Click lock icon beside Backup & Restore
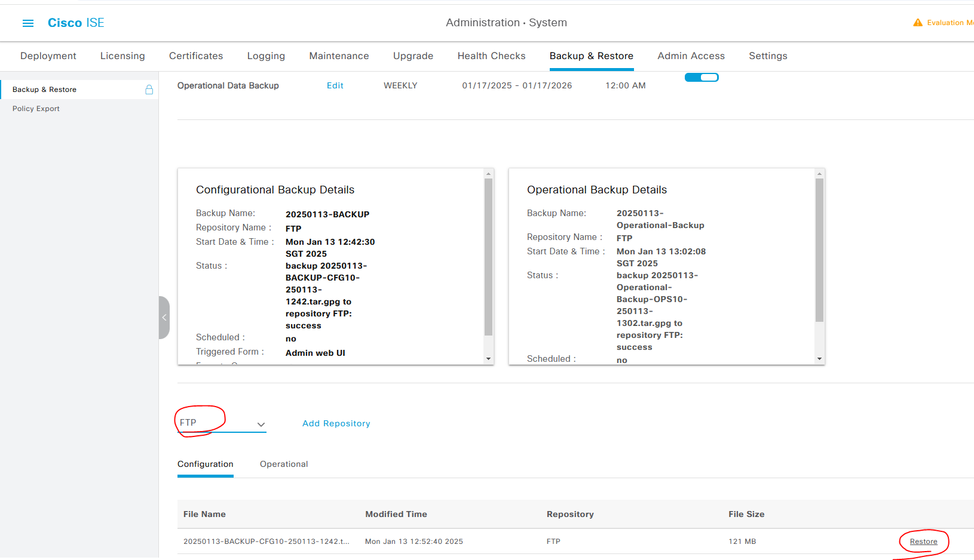 pos(149,90)
